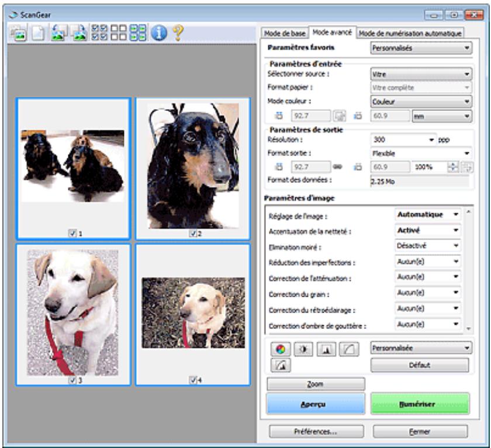Screen dimensions: 491x448
Task: Open the mm units dropdown
Action: [442, 116]
